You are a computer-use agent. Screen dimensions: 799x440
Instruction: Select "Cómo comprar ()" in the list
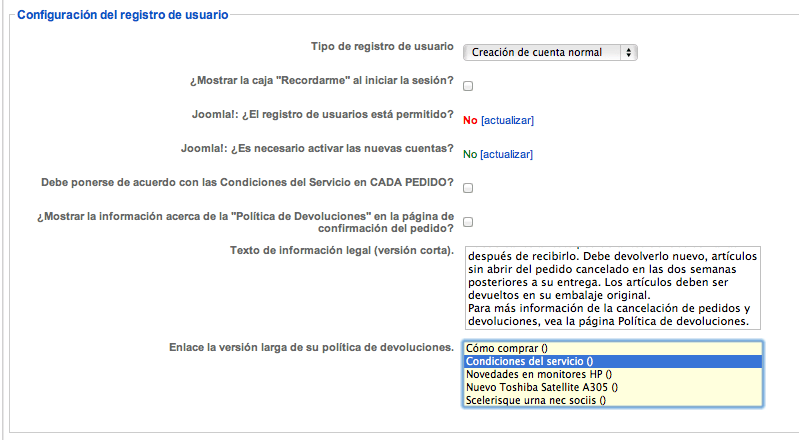pos(613,348)
